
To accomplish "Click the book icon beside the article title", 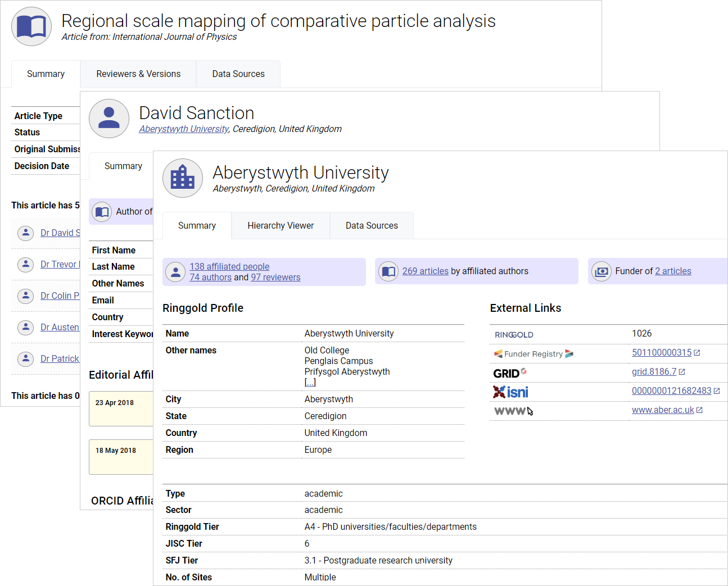I will tap(31, 26).
